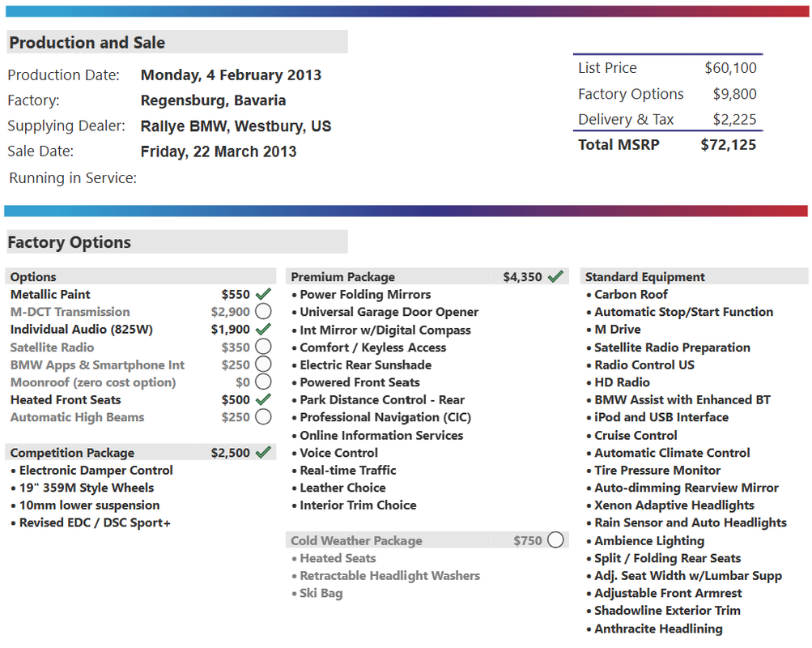The height and width of the screenshot is (648, 812).
Task: Click factory value 'Regensburg, Bavaria'
Action: pyautogui.click(x=214, y=100)
